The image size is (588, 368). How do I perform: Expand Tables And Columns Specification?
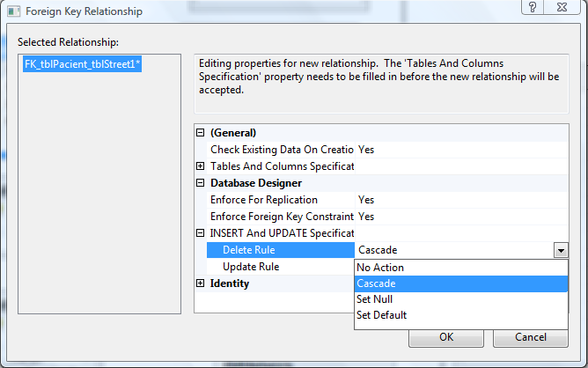coord(200,166)
